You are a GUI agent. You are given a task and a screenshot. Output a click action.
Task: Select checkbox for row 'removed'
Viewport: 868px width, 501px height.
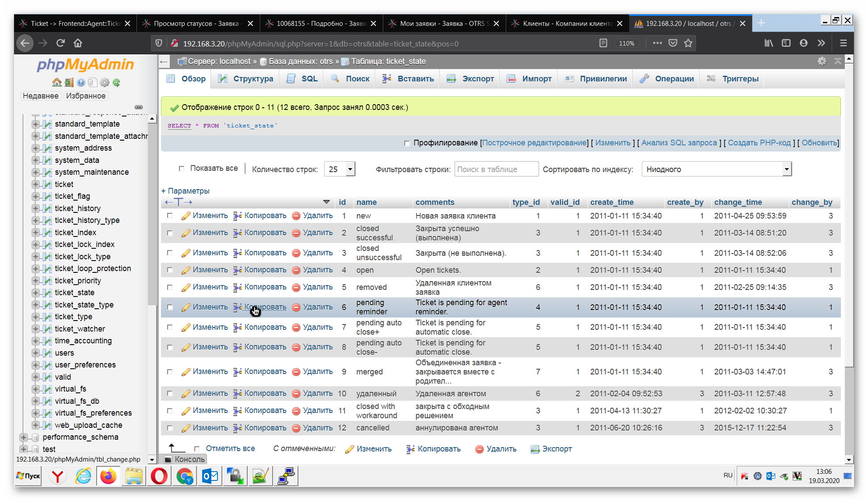point(170,287)
